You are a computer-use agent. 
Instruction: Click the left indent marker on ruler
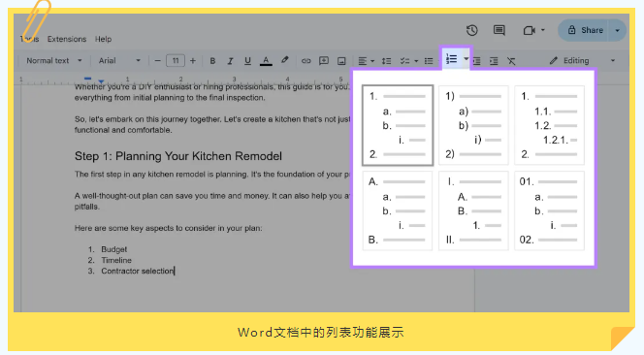(x=101, y=81)
